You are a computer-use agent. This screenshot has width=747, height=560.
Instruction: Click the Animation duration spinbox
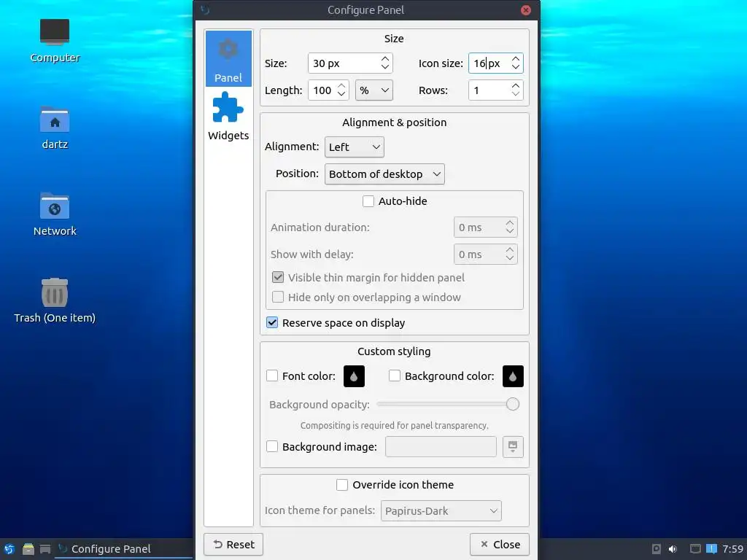485,227
